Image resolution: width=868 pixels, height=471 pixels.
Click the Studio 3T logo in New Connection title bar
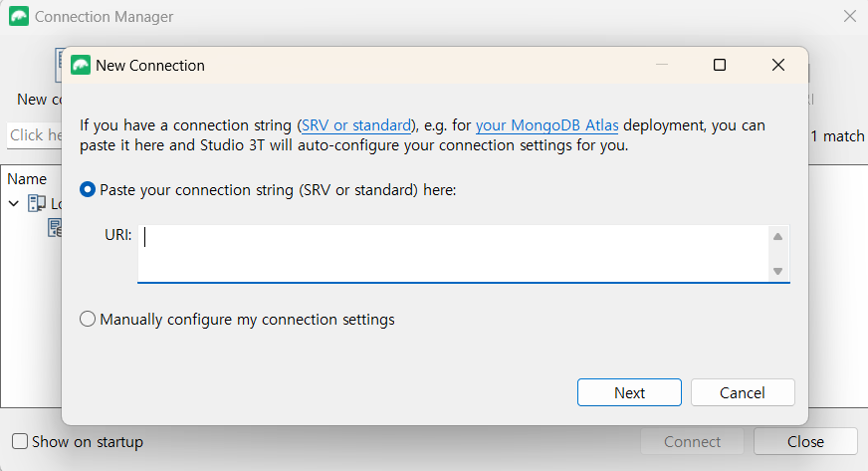(81, 65)
